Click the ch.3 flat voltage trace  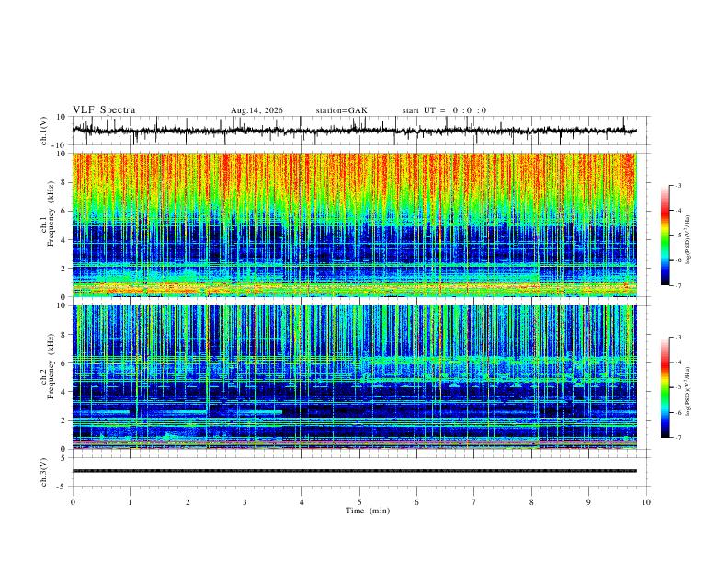tap(355, 471)
